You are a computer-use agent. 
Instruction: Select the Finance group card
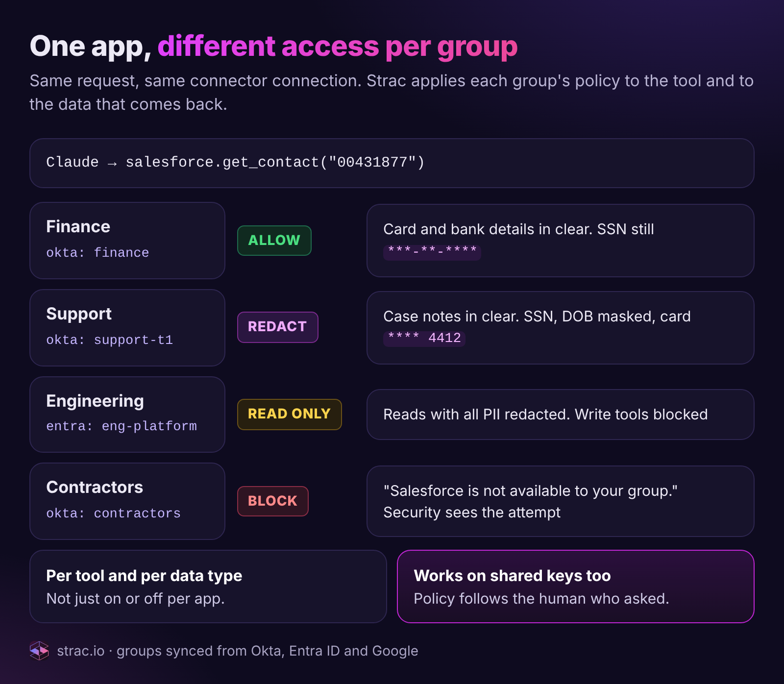click(x=127, y=241)
